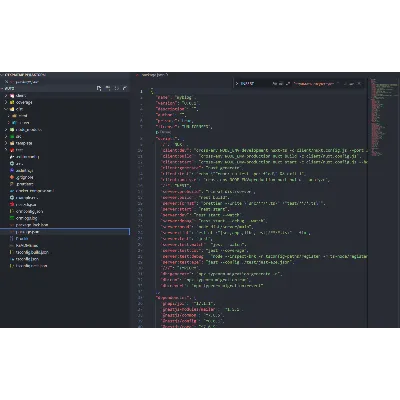Click the node_modules folder icon
This screenshot has width=400, height=400.
[12, 130]
